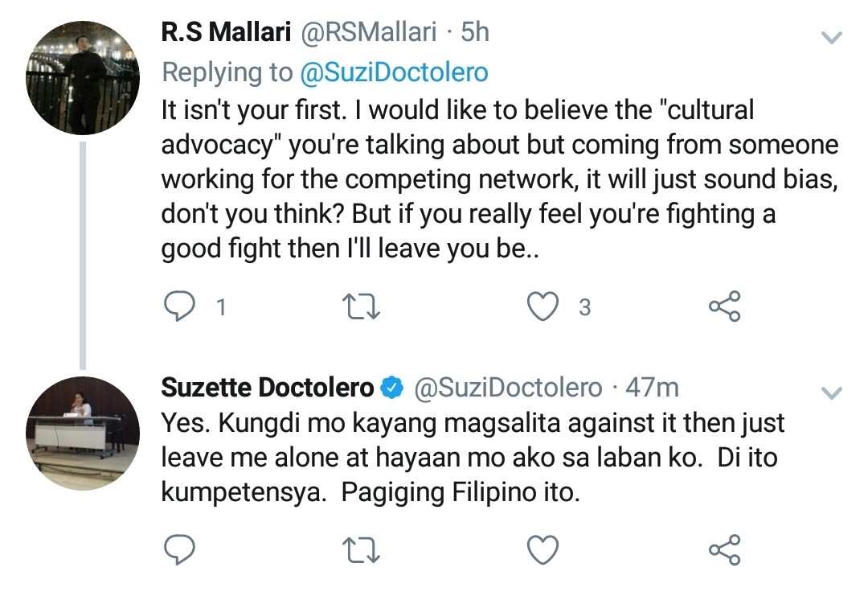Screen dimensions: 868x592
Task: Open R.S Mallari's profile picture
Action: tap(83, 77)
